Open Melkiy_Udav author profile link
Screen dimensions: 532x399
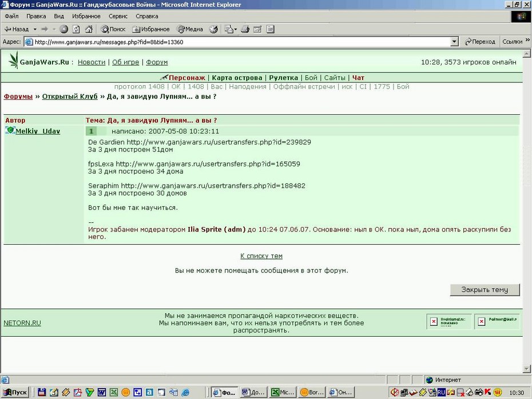click(x=38, y=131)
